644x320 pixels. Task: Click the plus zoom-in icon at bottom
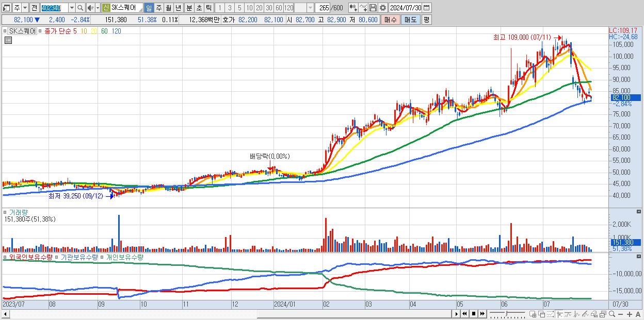[x=630, y=314]
